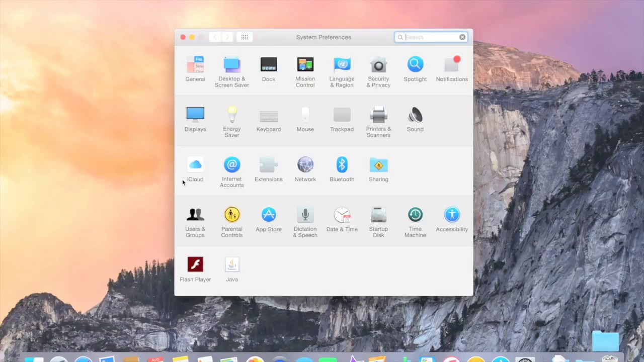This screenshot has height=362, width=644.
Task: Open Date & Time preferences
Action: [x=342, y=219]
